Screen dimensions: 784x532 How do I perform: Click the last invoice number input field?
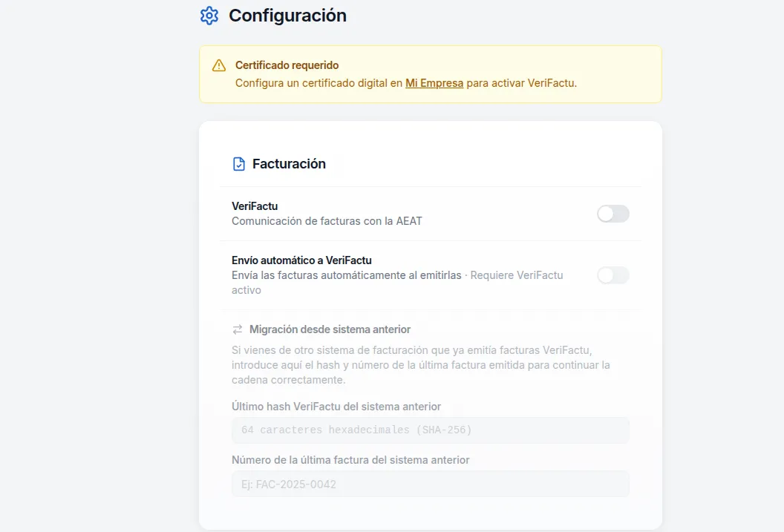[430, 484]
